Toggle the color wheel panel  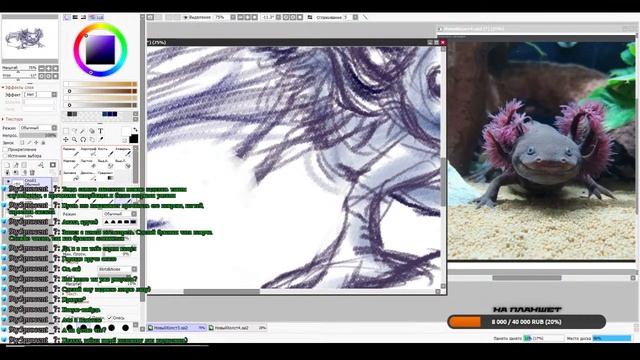(x=67, y=17)
